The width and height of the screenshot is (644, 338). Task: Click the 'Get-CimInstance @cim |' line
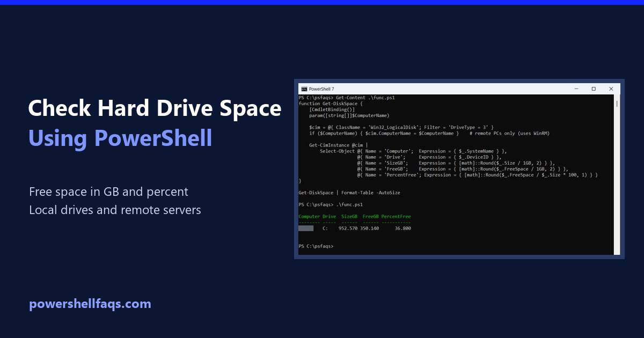tap(339, 145)
